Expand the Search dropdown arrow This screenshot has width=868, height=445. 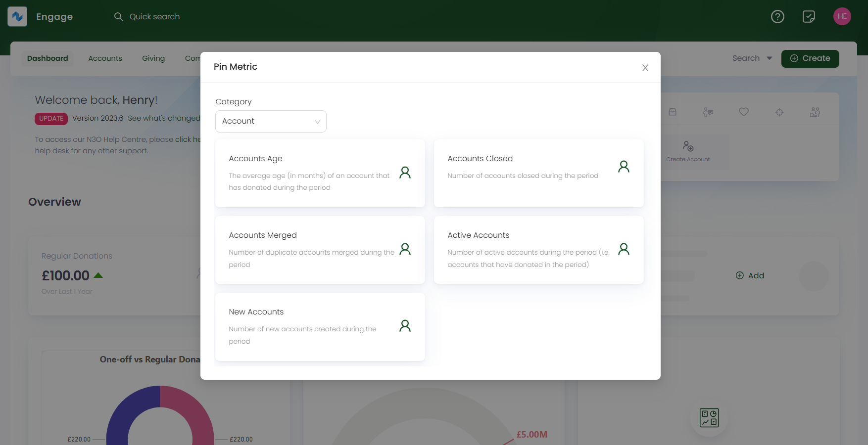pos(769,58)
